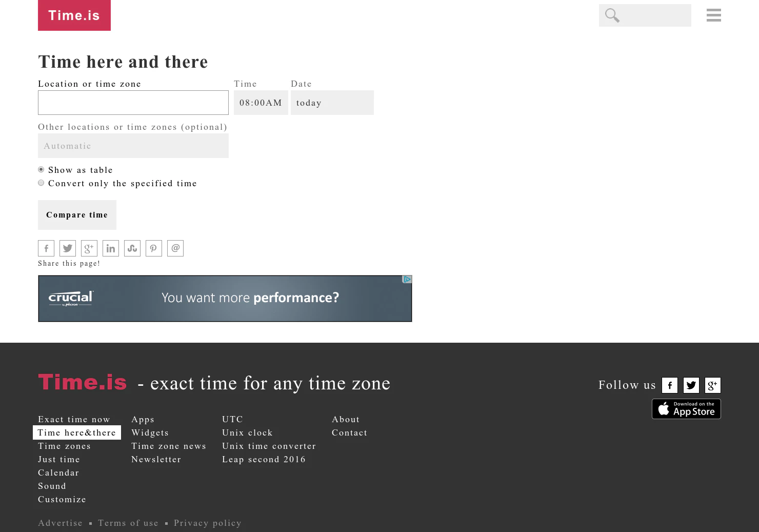The height and width of the screenshot is (532, 759).
Task: Open the Time here&there footer link
Action: tap(77, 432)
